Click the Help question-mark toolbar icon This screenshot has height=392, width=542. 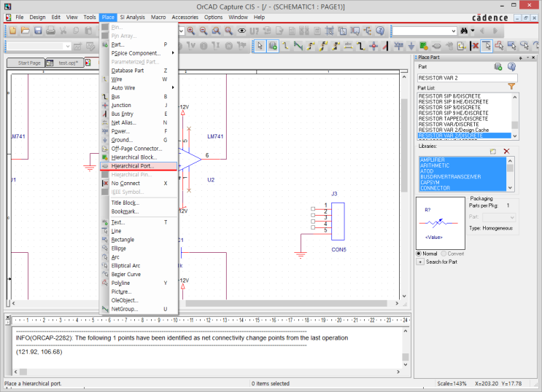click(x=380, y=31)
